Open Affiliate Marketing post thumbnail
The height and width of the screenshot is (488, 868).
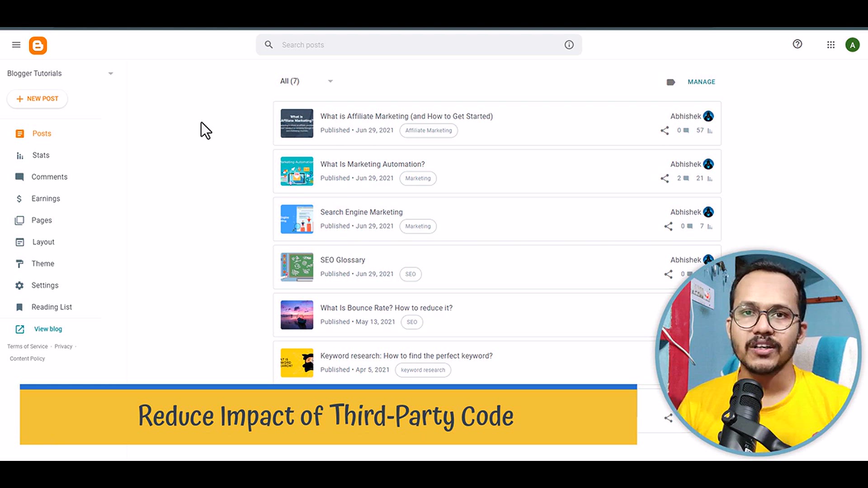pyautogui.click(x=297, y=123)
